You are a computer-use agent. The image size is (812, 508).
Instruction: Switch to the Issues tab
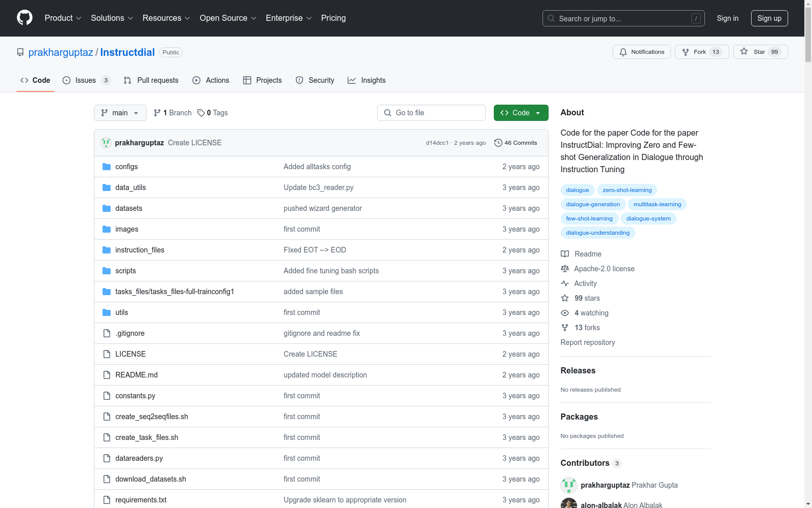pos(86,80)
